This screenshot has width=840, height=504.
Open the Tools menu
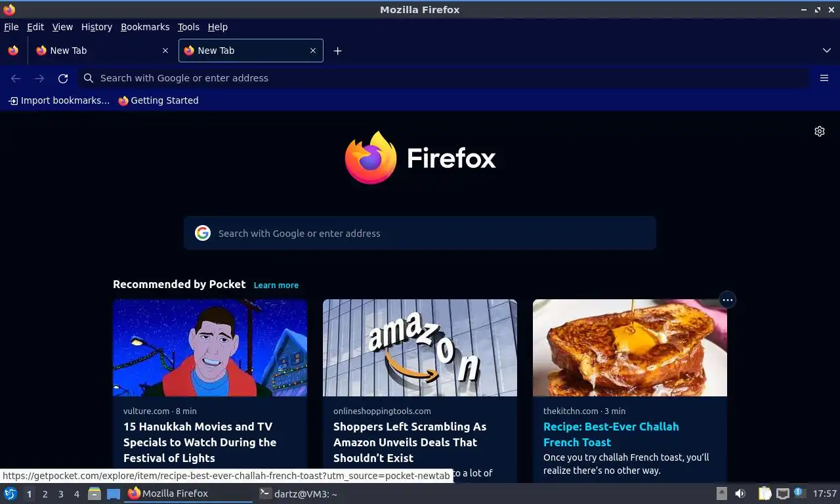[188, 27]
